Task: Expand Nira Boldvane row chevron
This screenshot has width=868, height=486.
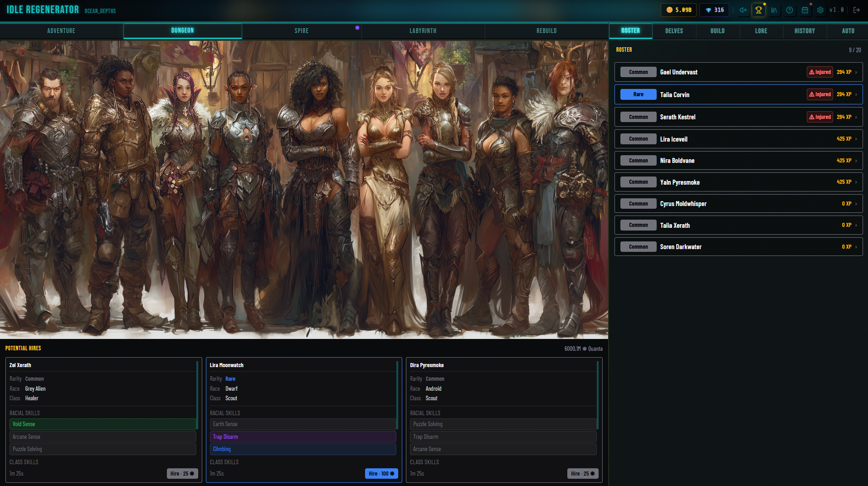Action: tap(856, 161)
